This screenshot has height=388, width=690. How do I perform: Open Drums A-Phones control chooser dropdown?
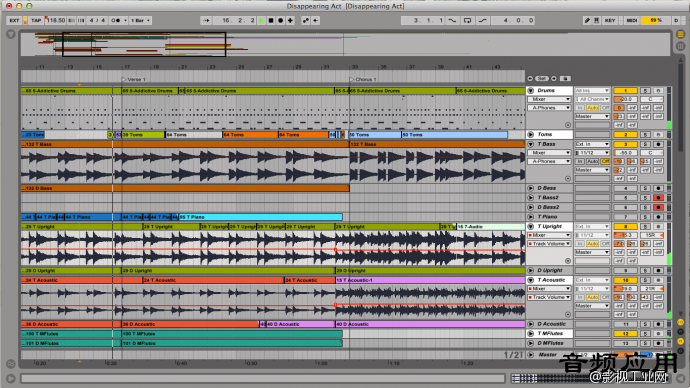click(549, 108)
